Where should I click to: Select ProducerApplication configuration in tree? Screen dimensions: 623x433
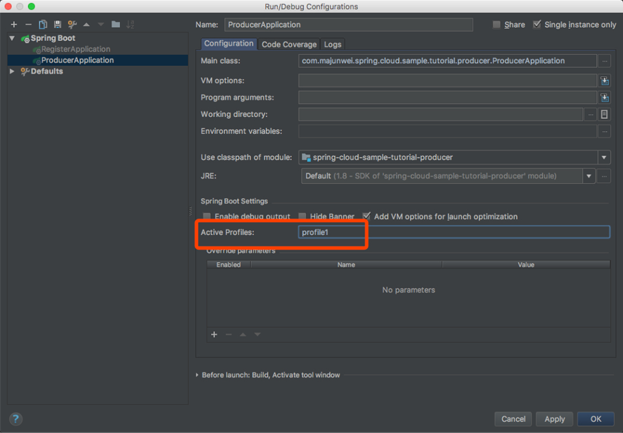coord(98,60)
